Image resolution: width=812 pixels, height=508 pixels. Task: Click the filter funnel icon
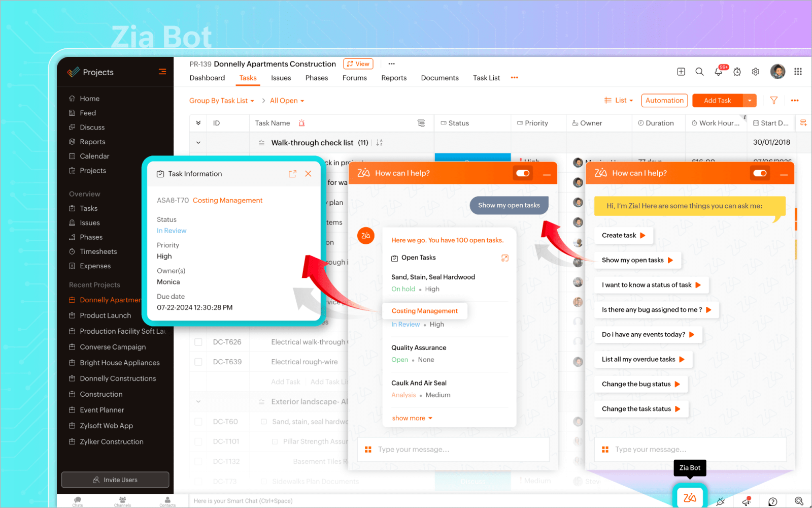[x=774, y=101]
